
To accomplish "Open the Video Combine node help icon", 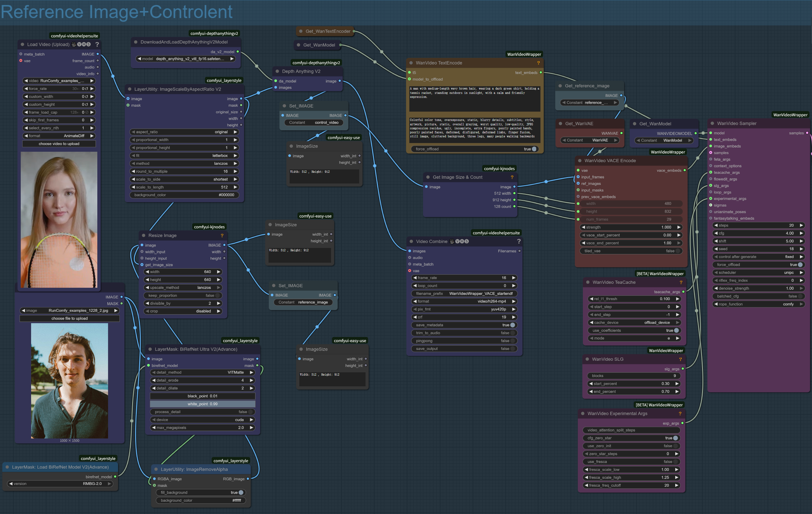I will [x=519, y=241].
